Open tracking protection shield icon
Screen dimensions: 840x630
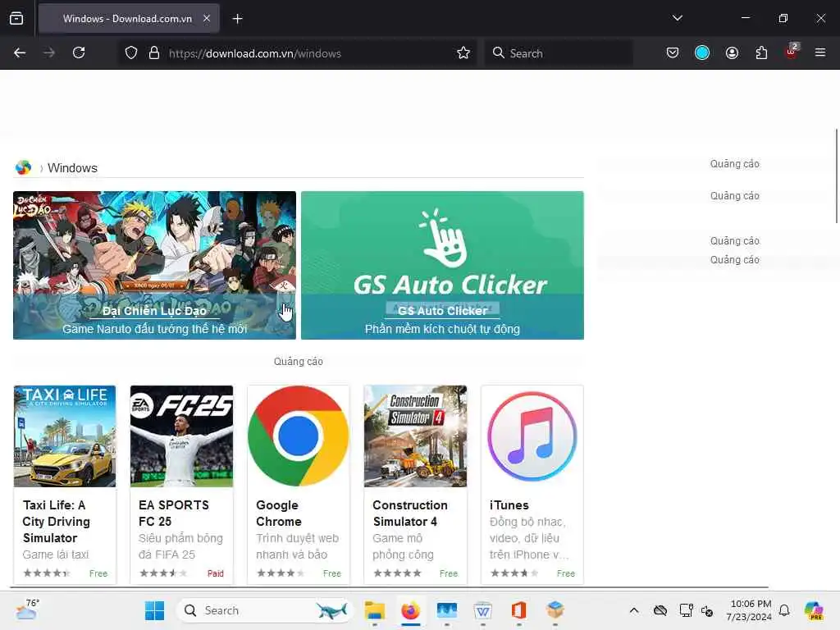131,52
